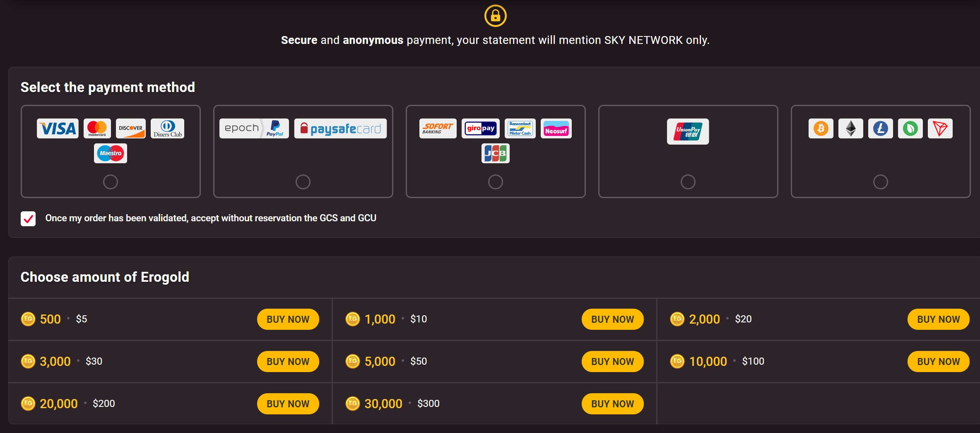Buy 30,000 Erogold for $300
980x433 pixels.
612,404
